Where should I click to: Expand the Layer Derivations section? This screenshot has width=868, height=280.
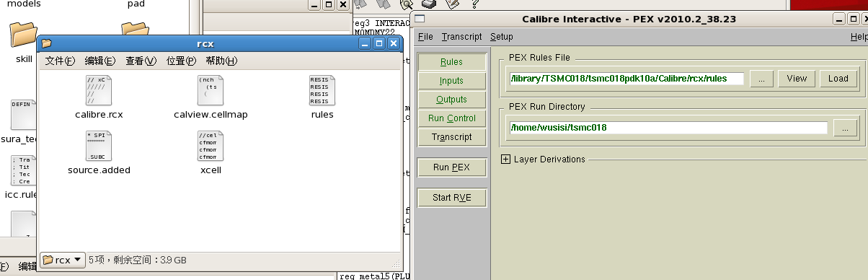click(505, 159)
